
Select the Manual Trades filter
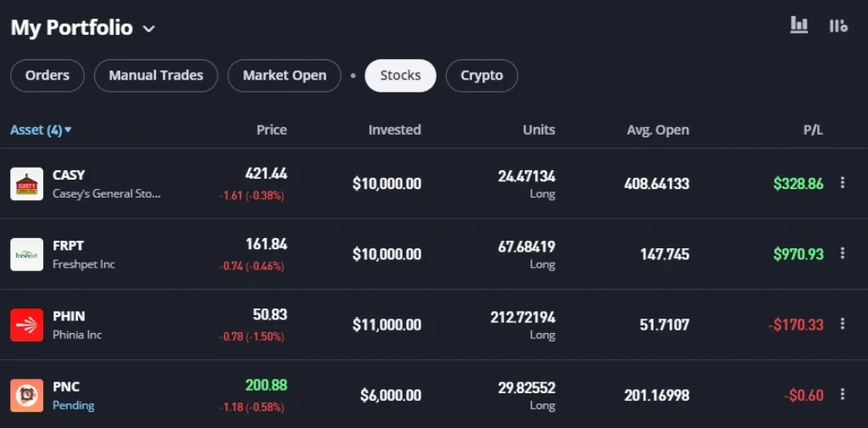(x=156, y=75)
